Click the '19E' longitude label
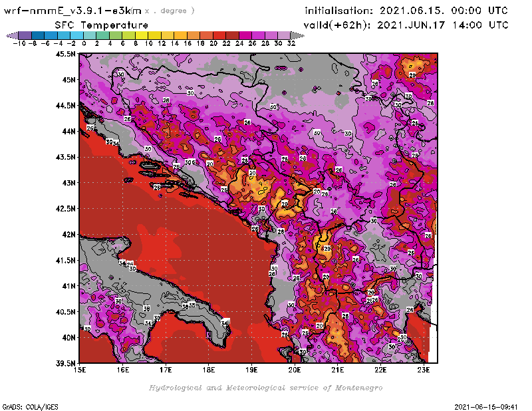Viewport: 532px width, 411px height. point(251,370)
